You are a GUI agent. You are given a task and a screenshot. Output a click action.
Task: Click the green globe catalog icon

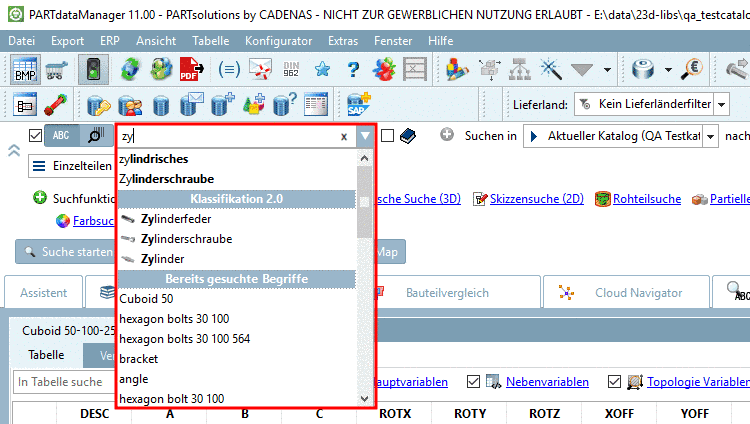161,70
